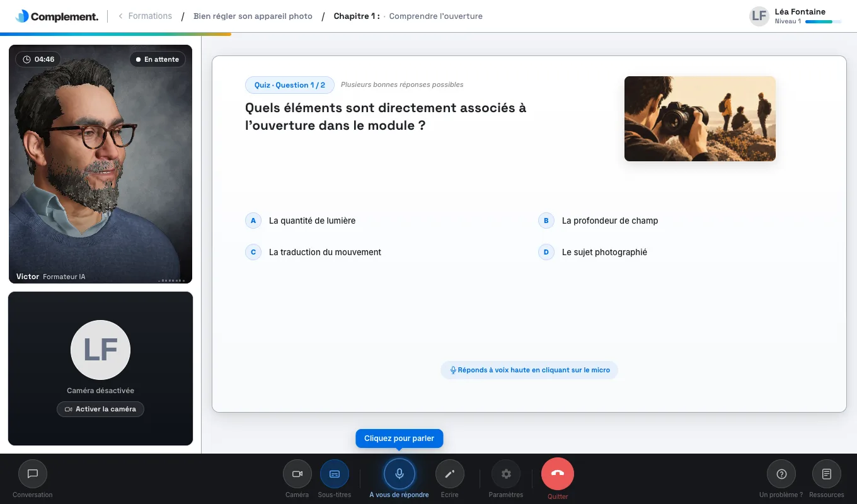857x504 pixels.
Task: Open Léa Fontaine LF profile avatar
Action: (x=759, y=16)
